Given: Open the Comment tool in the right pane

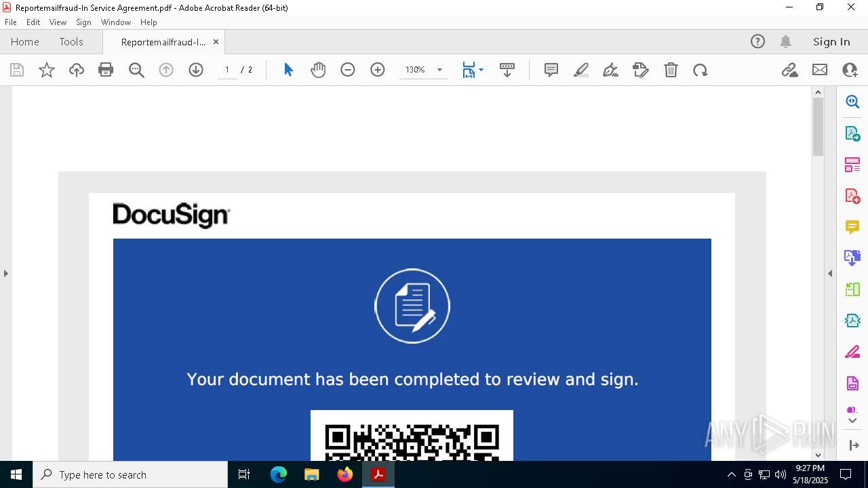Looking at the screenshot, I should (852, 227).
